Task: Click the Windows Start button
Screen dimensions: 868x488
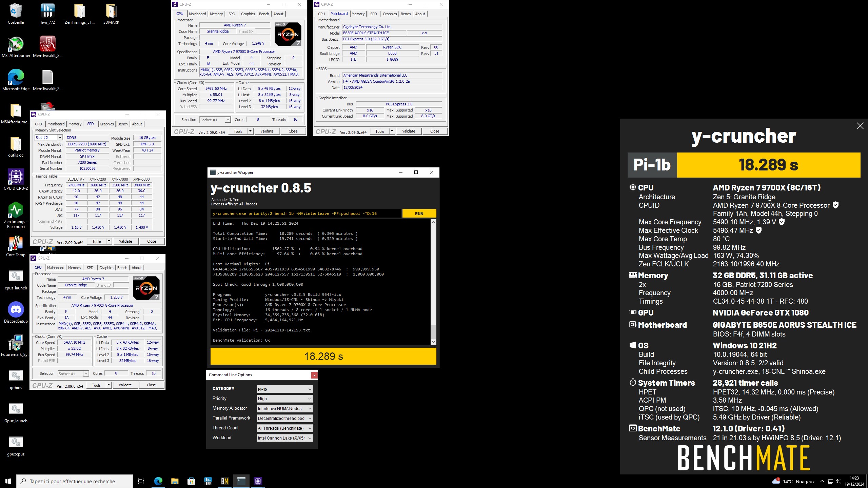Action: pos(8,481)
